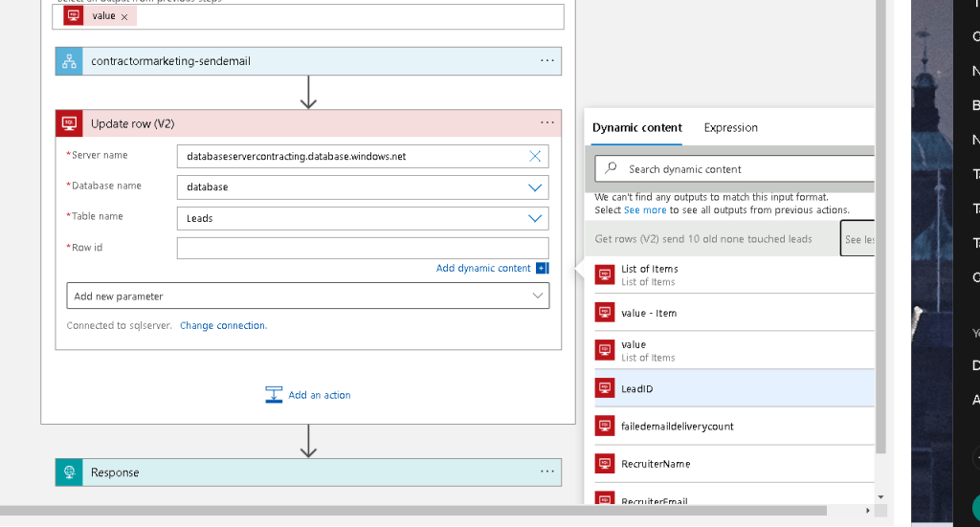Click the scroll-down arrow at bottom right
Screen dimensions: 980x527
880,497
